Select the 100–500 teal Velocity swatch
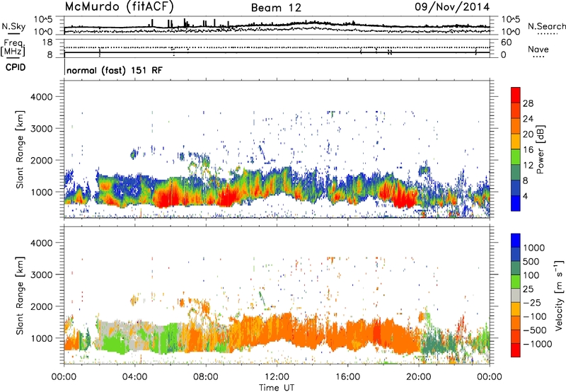Viewport: 566px width, 392px height. (x=516, y=268)
